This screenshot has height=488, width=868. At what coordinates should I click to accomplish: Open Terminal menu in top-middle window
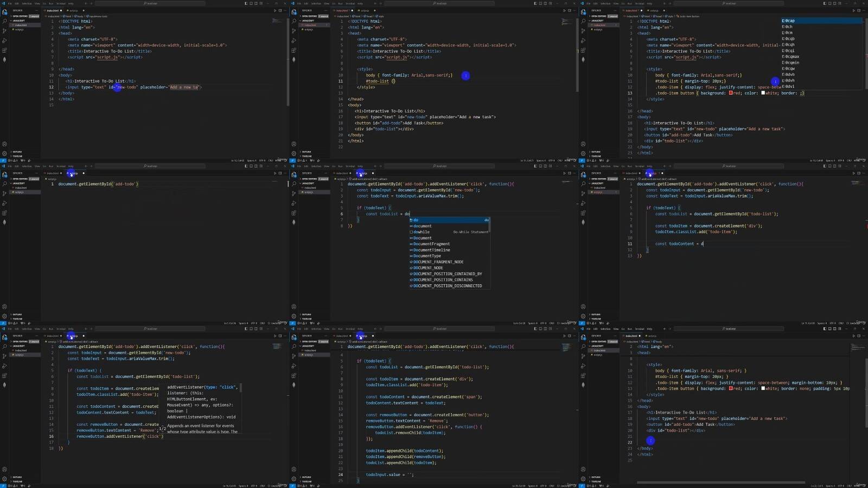click(x=350, y=3)
